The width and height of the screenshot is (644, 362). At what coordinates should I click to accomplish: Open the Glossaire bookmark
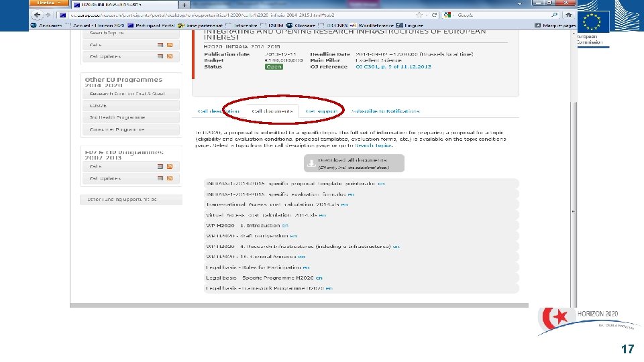click(301, 25)
